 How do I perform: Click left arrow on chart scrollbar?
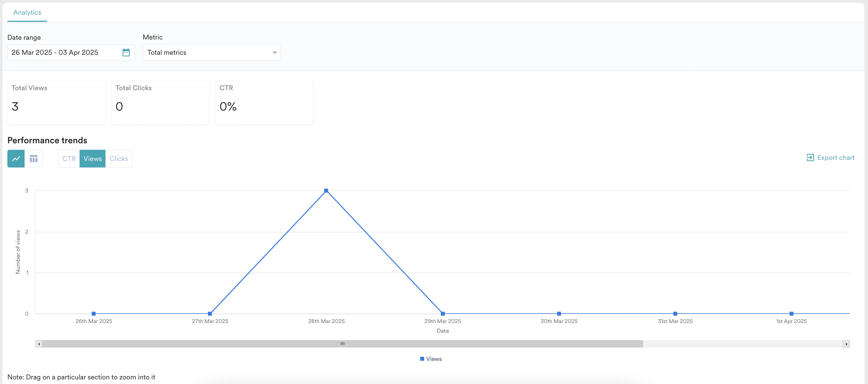click(x=39, y=344)
